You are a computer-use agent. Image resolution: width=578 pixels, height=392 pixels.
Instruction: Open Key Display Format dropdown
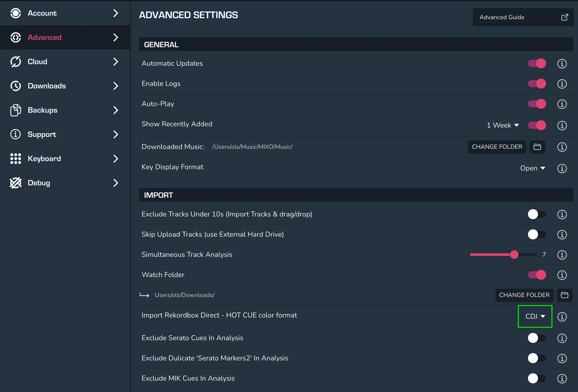click(x=532, y=168)
